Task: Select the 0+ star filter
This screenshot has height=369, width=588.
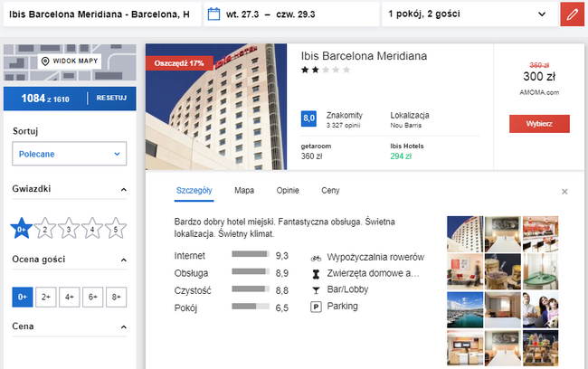Action: 22,228
